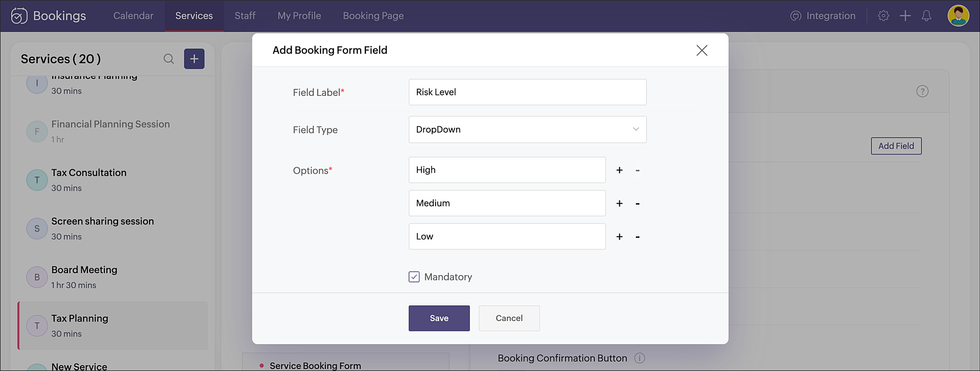
Task: Remove the Low option with minus
Action: click(x=637, y=237)
